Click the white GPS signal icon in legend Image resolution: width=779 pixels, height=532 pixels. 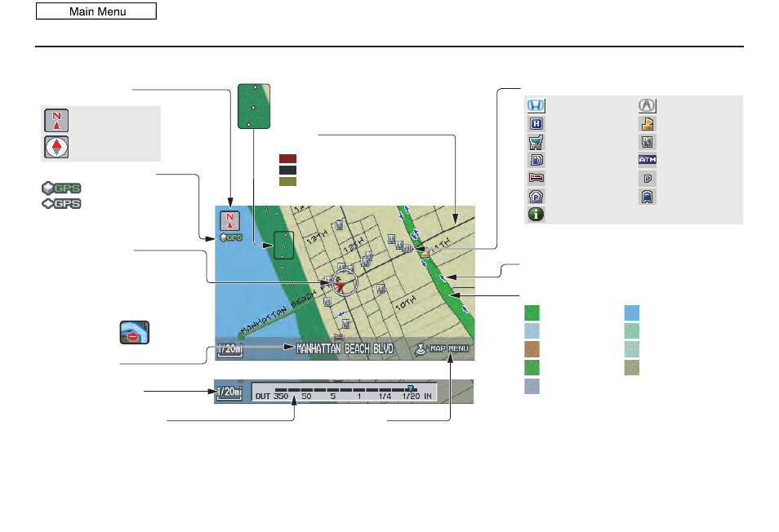[x=61, y=203]
